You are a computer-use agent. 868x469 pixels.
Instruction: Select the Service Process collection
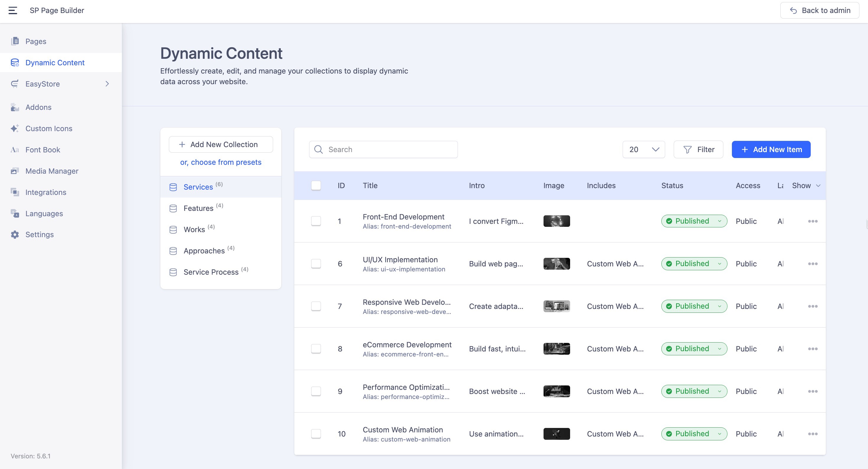click(x=211, y=272)
